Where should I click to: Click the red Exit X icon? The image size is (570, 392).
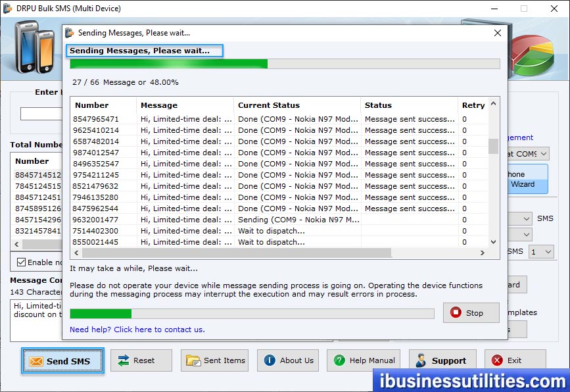(497, 360)
